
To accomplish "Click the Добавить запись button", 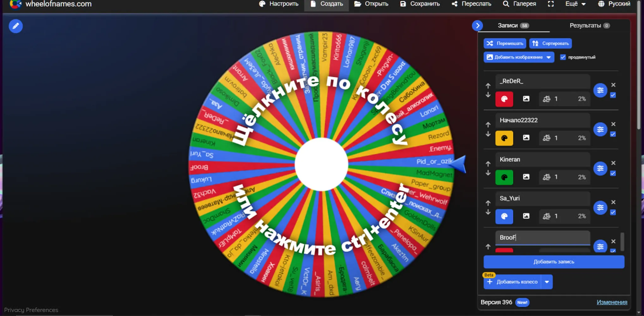I will click(x=554, y=262).
